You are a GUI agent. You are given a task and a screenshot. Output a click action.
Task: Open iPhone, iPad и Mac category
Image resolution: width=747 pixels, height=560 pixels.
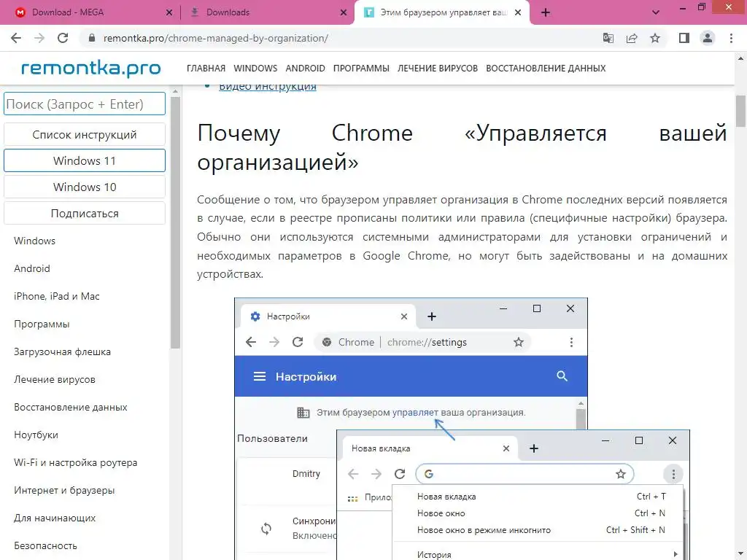pyautogui.click(x=57, y=296)
